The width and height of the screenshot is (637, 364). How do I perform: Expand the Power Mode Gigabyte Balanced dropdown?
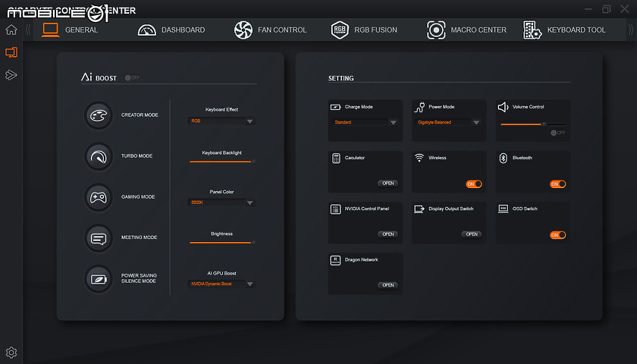point(448,122)
